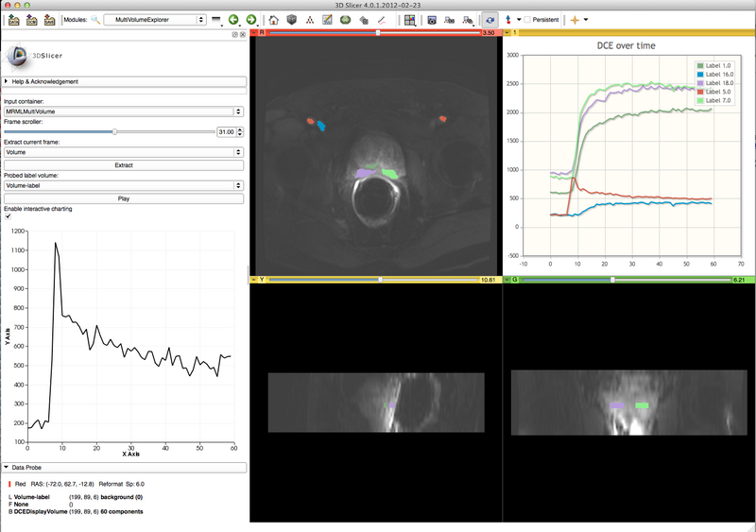Go to the next module with forward arrow
The image size is (756, 532).
tap(250, 19)
